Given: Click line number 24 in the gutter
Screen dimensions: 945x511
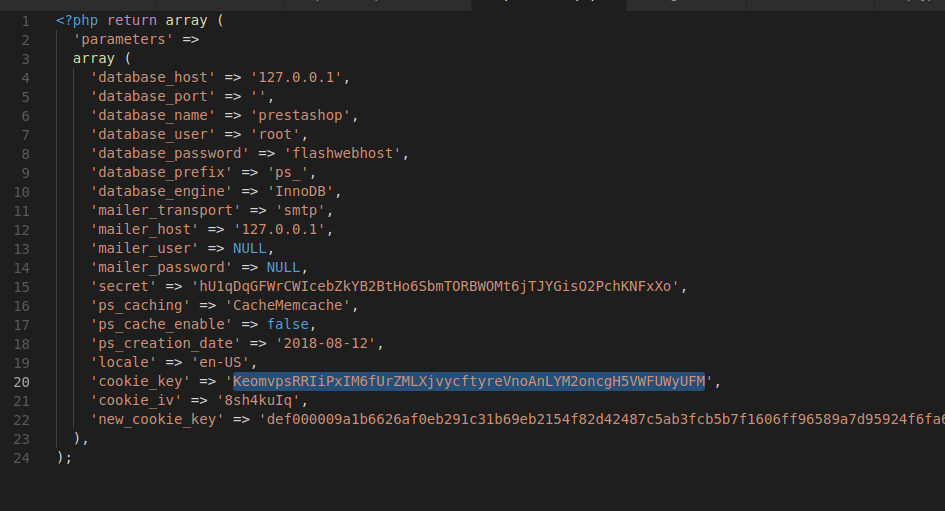Looking at the screenshot, I should point(22,458).
